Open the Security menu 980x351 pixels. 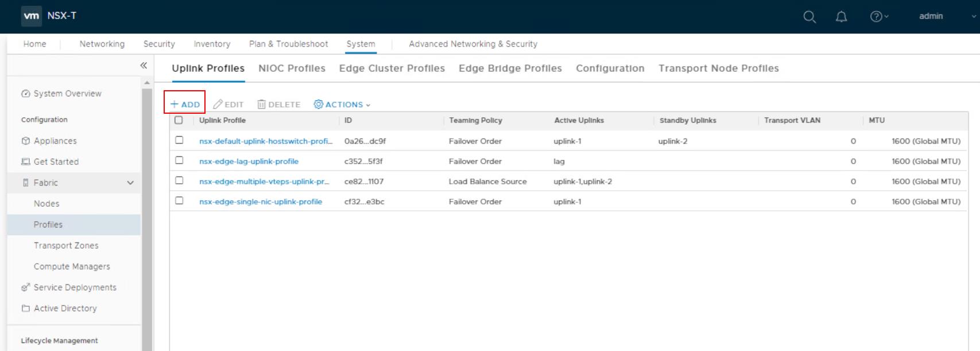[159, 44]
